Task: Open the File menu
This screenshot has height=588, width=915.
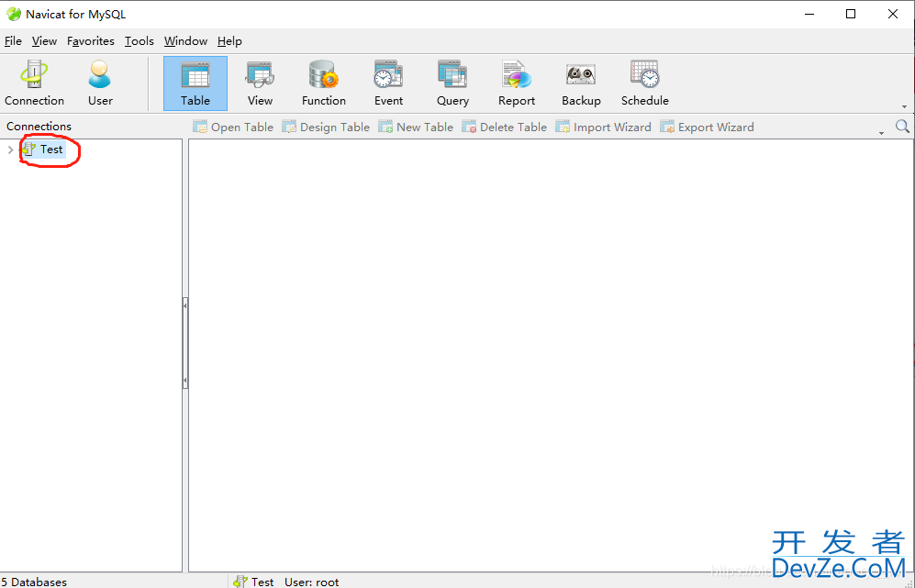Action: [x=13, y=41]
